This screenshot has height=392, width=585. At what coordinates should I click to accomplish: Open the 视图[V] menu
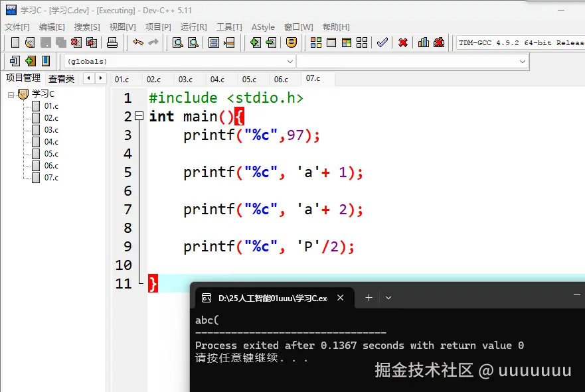tap(122, 27)
